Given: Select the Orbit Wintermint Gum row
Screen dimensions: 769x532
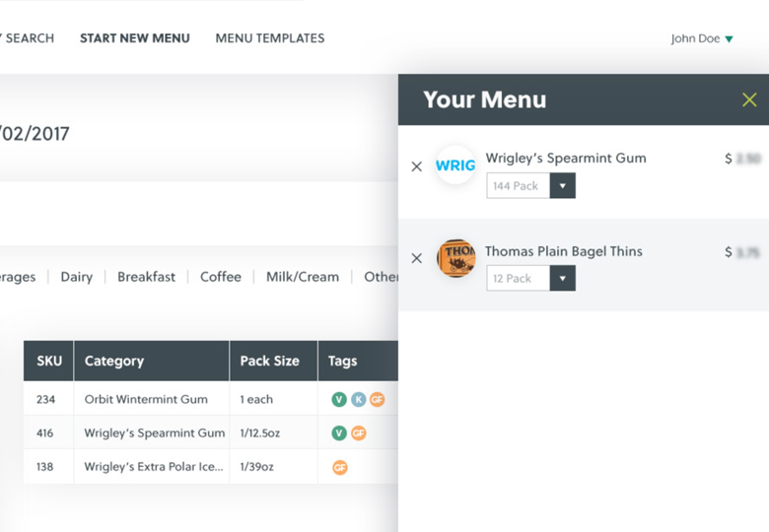Looking at the screenshot, I should [x=211, y=399].
